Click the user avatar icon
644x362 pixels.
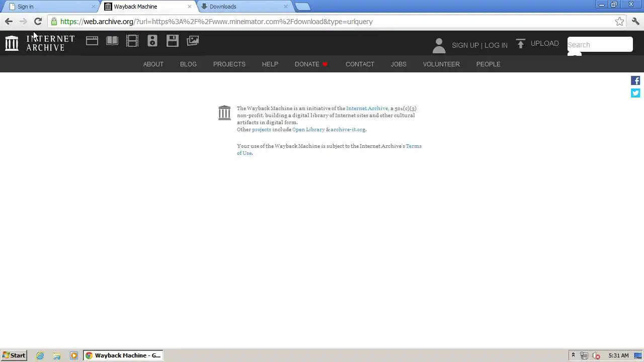tap(439, 45)
